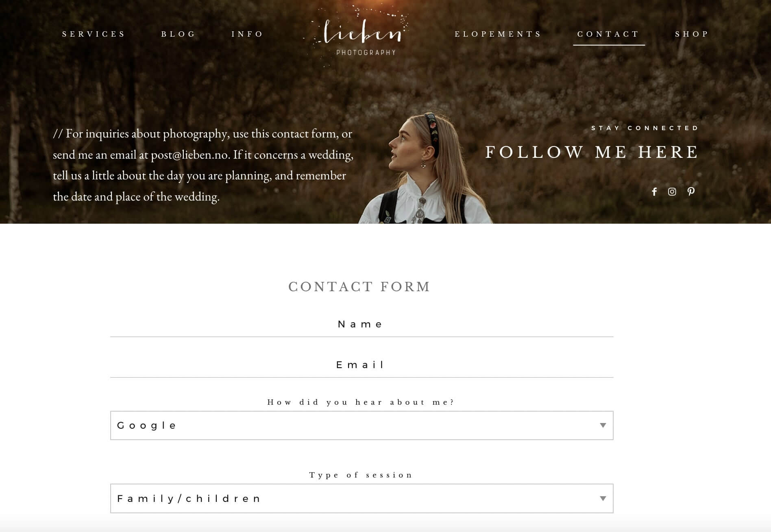Click the post@lieben.no email text
The height and width of the screenshot is (532, 771).
click(x=190, y=155)
